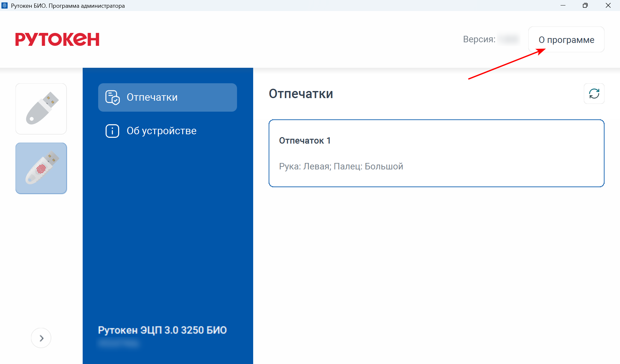Restore down the application window

click(585, 5)
